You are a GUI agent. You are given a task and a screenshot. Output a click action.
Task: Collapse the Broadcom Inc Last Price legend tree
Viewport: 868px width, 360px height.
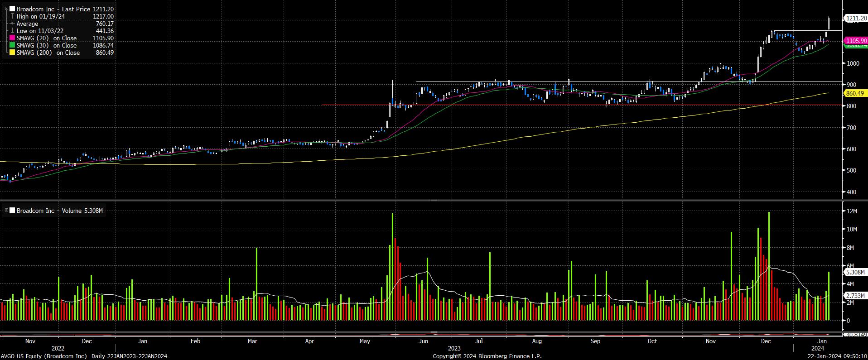click(x=6, y=9)
